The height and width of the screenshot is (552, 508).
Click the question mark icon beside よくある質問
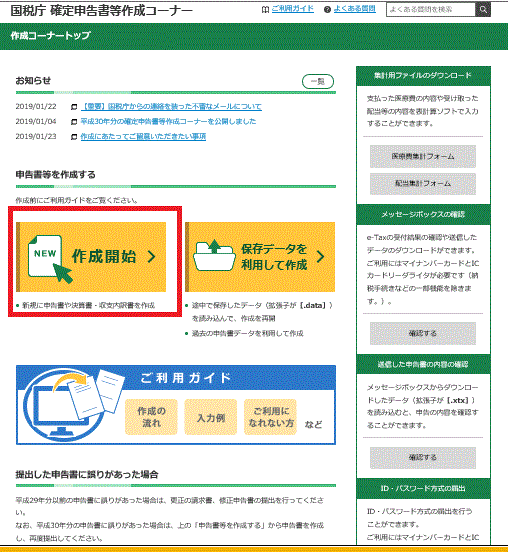click(327, 10)
